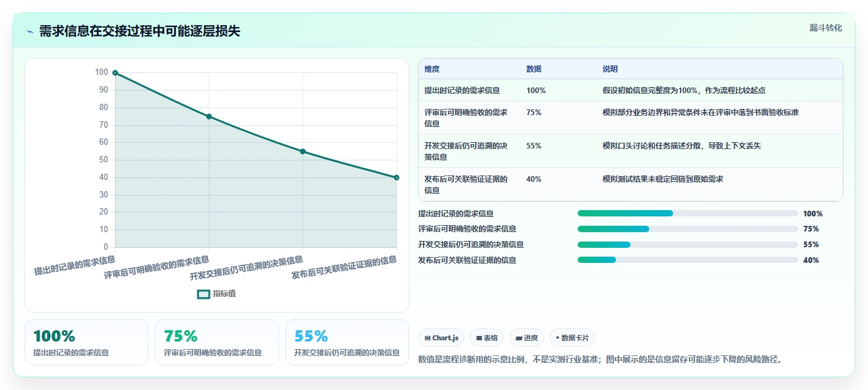Select the 表格 chip
The width and height of the screenshot is (868, 390).
[486, 338]
